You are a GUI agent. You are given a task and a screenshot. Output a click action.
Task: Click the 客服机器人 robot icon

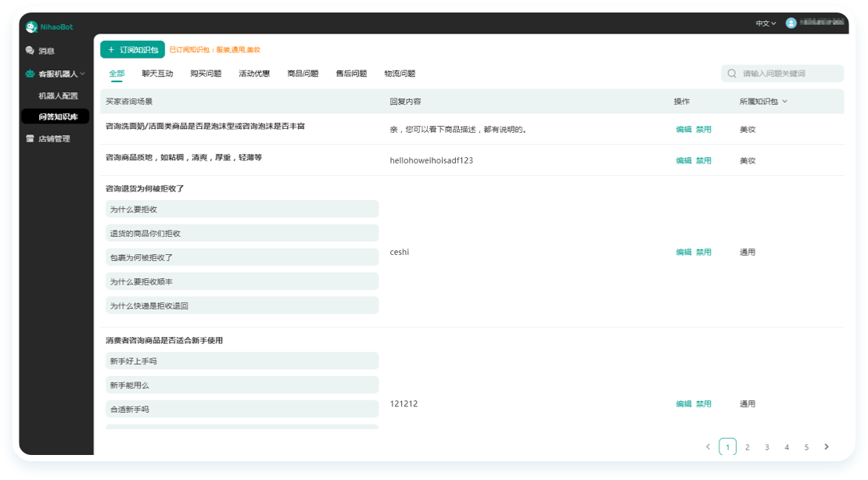point(30,73)
